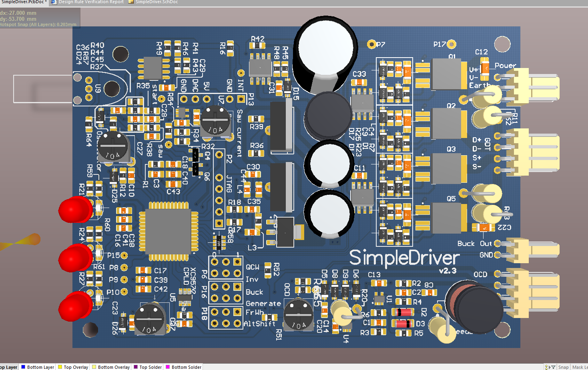Click the schematic document icon beside SimpleDriver.SchDoc
Screen dimensions: 588x370
(131, 2)
